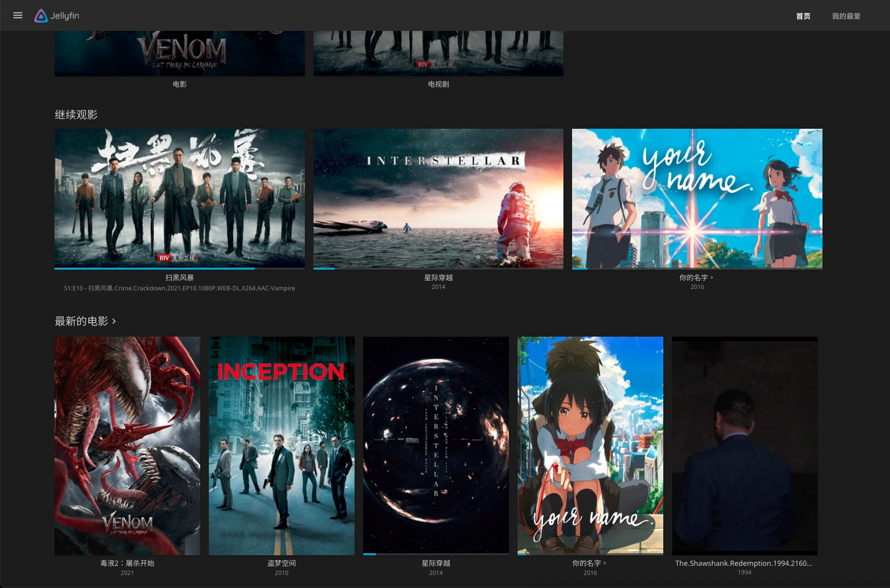Open the Interstellar portrait poster in 最新的电影
Screen dimensions: 890x588
click(x=436, y=446)
